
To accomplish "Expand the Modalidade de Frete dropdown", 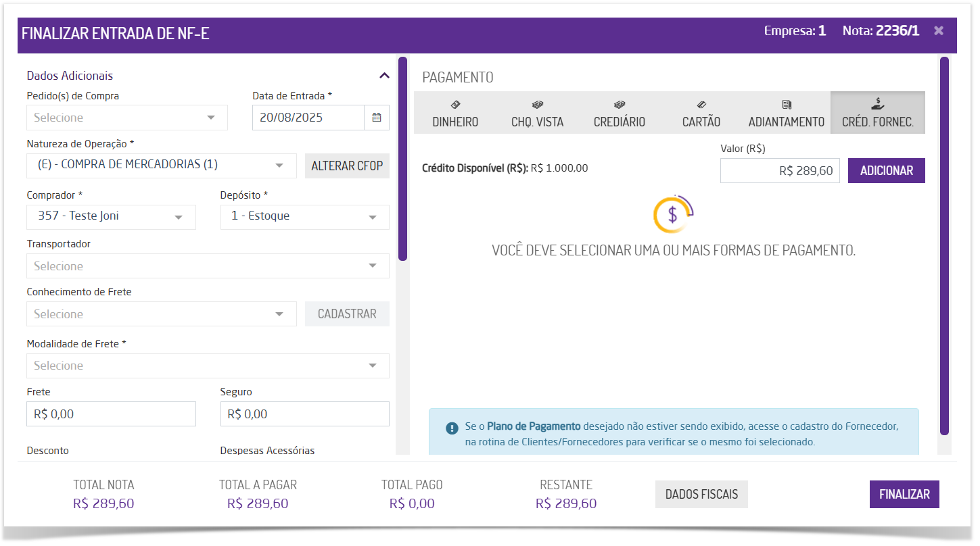I will (208, 366).
